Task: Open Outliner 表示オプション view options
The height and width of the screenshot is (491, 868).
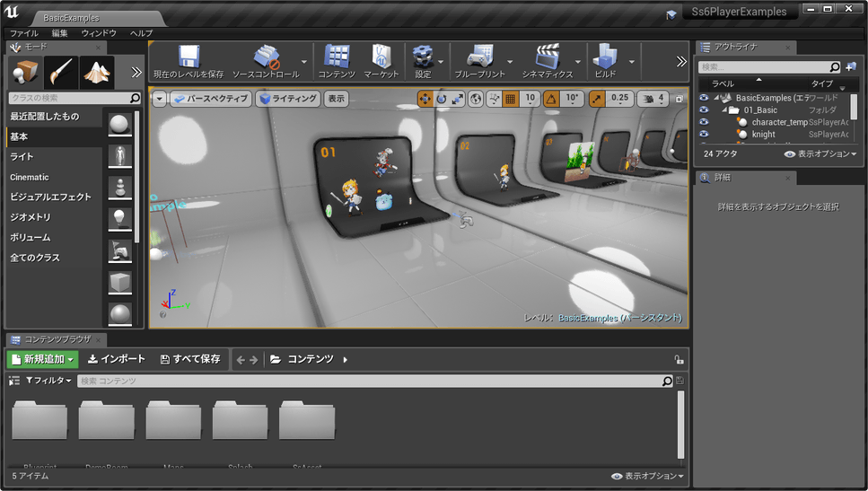Action: coord(820,153)
